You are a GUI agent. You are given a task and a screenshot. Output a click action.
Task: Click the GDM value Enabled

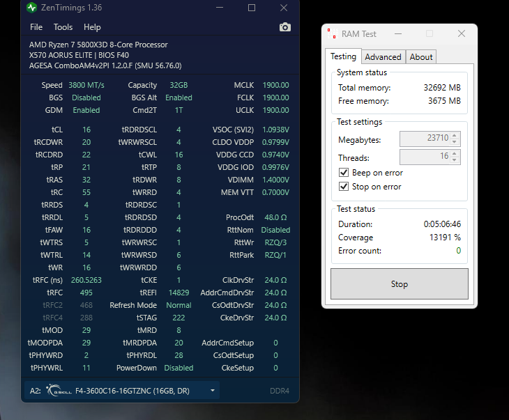pyautogui.click(x=86, y=110)
